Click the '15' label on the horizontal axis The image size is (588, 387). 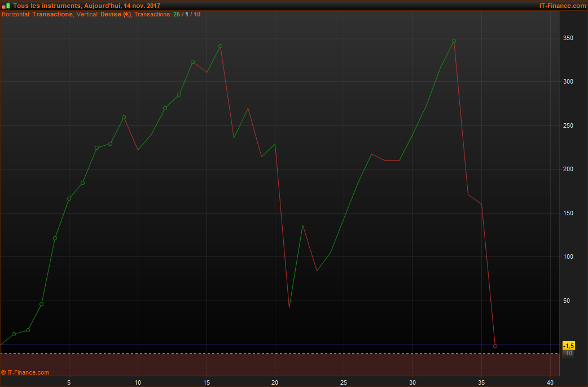coord(207,382)
